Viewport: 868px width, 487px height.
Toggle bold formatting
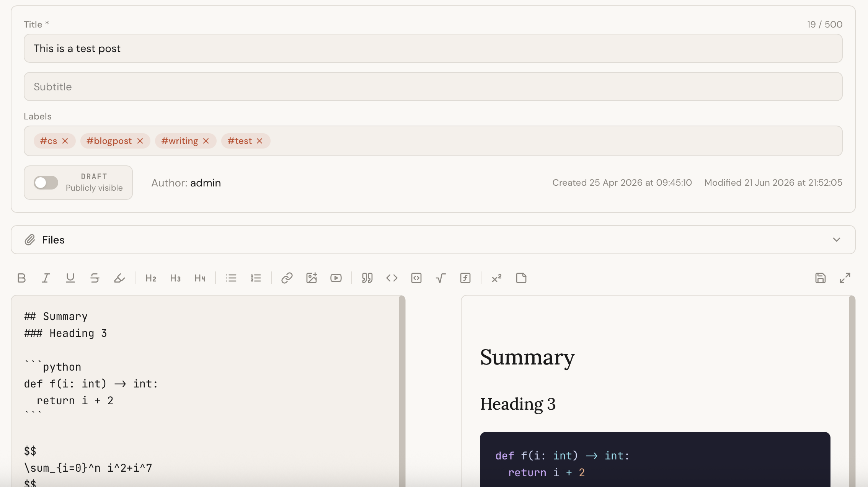coord(21,278)
